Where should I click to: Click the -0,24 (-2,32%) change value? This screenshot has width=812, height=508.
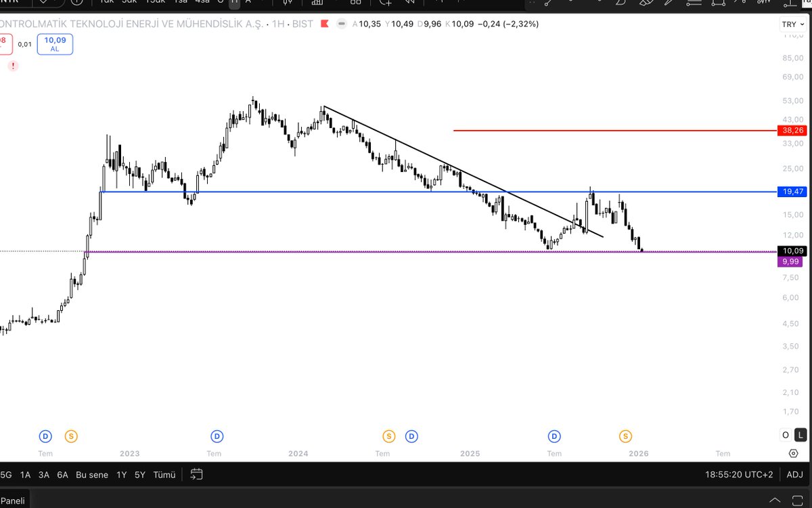507,24
